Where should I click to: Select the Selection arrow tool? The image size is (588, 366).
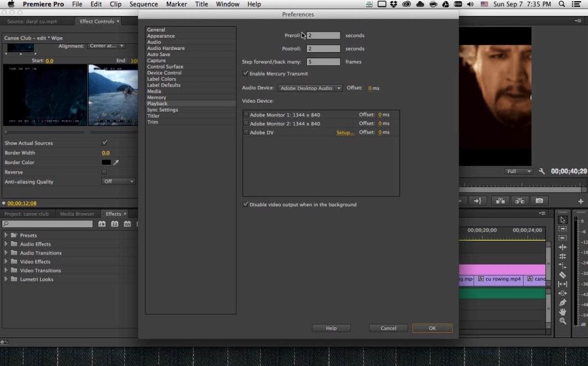tap(562, 220)
